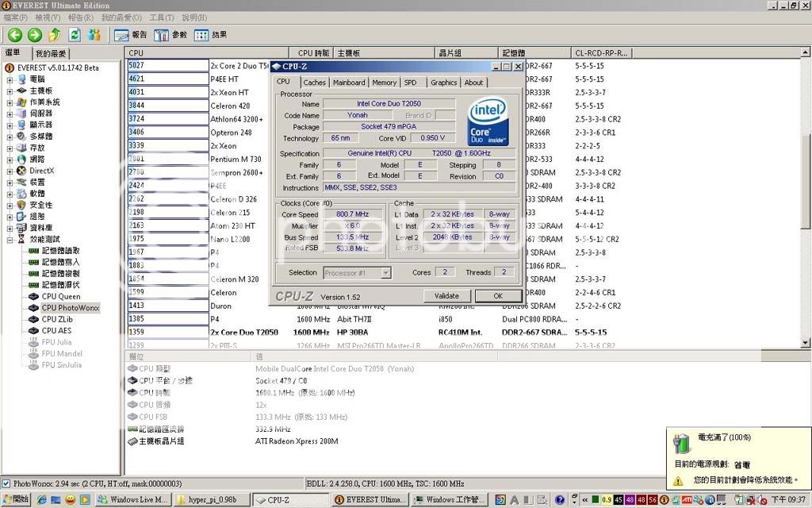The height and width of the screenshot is (508, 812).
Task: Switch to the 我的最愛 favorites tab in left pane
Action: point(51,53)
